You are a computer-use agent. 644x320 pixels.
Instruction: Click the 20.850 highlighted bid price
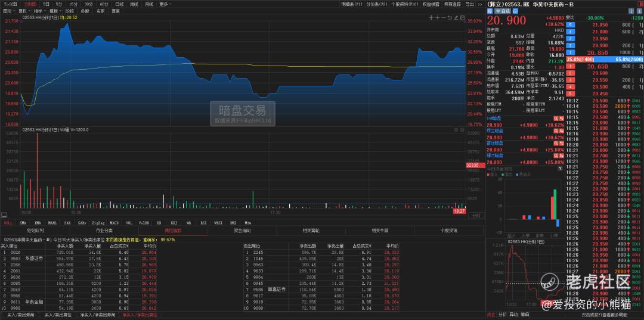[597, 52]
